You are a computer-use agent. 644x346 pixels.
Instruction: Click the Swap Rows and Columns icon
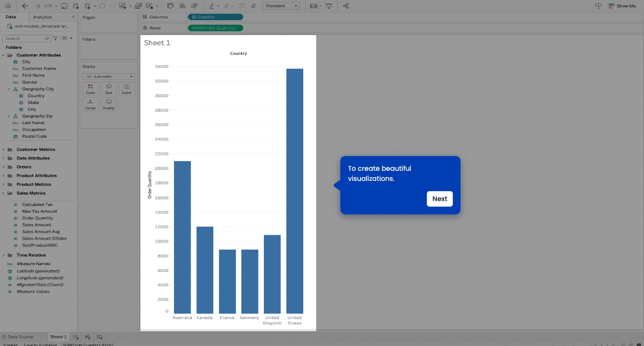170,6
